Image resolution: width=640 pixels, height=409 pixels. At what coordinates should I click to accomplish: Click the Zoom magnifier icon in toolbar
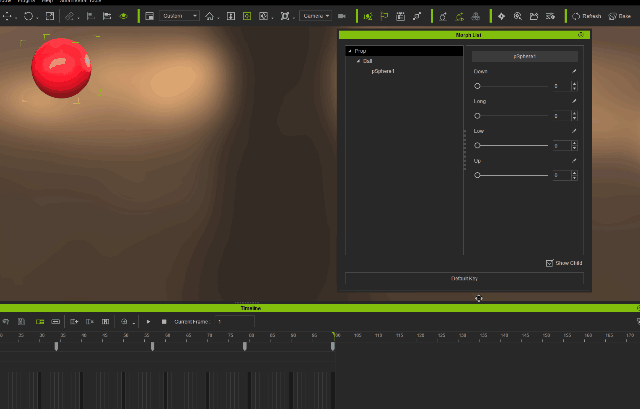pos(517,16)
